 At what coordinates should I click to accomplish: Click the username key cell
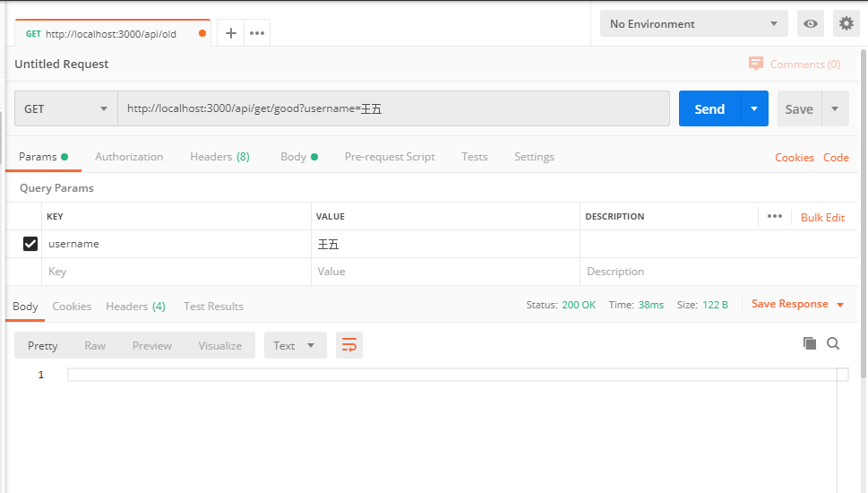tap(176, 244)
